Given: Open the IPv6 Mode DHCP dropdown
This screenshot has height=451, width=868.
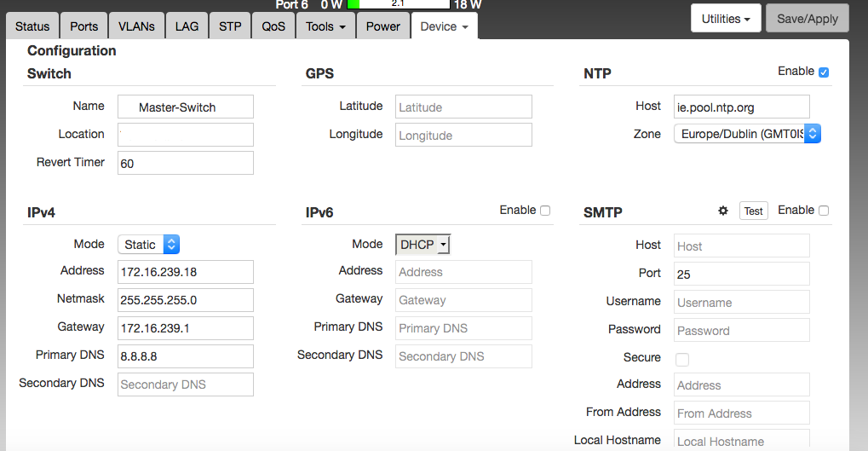Looking at the screenshot, I should (423, 245).
